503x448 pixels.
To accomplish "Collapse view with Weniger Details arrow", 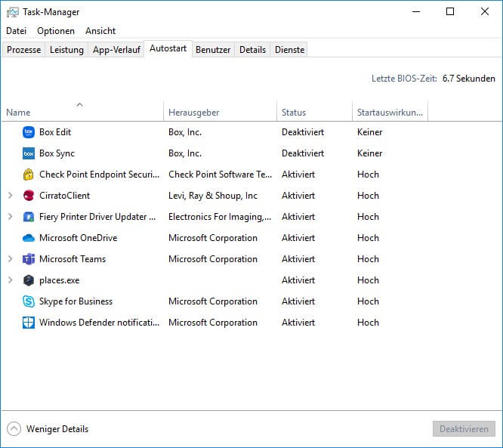I will point(14,429).
